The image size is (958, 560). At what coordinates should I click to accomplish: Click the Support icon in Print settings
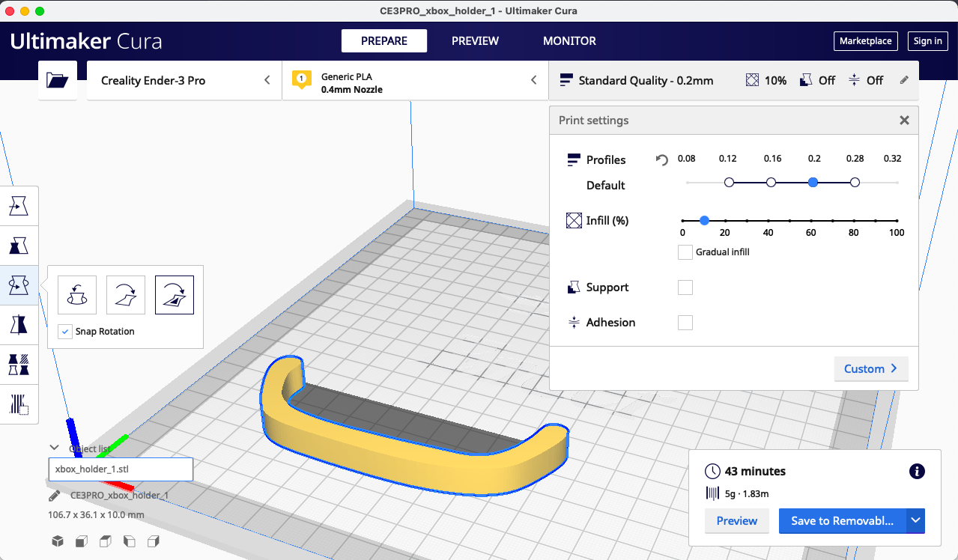point(574,287)
